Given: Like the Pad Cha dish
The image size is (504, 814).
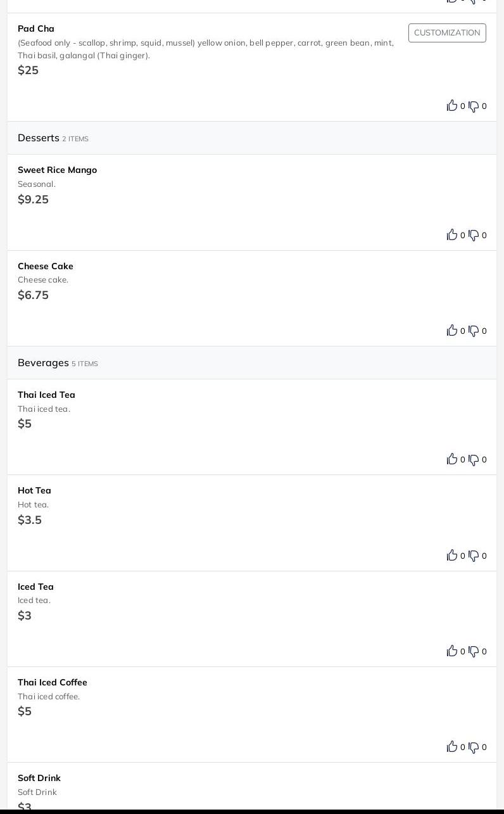Looking at the screenshot, I should (452, 106).
